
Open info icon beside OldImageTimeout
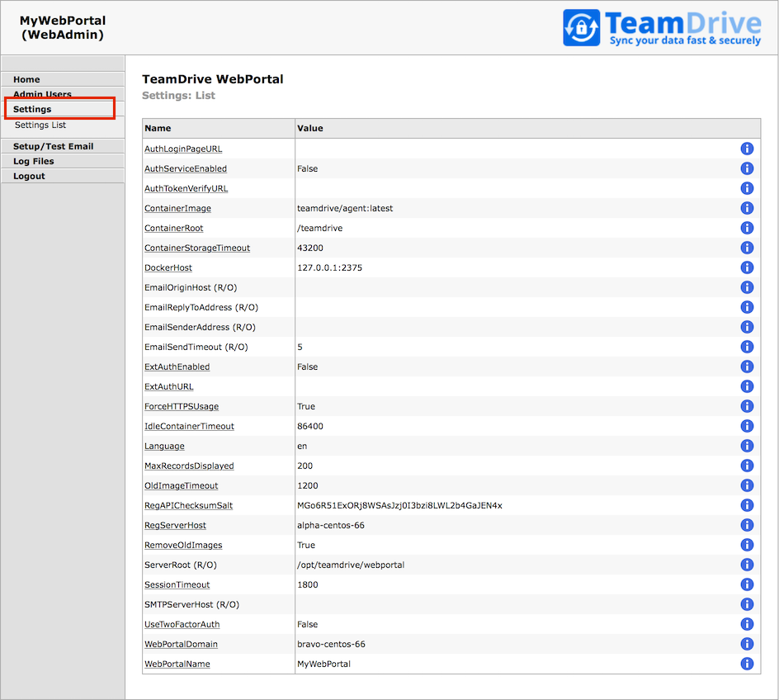747,485
